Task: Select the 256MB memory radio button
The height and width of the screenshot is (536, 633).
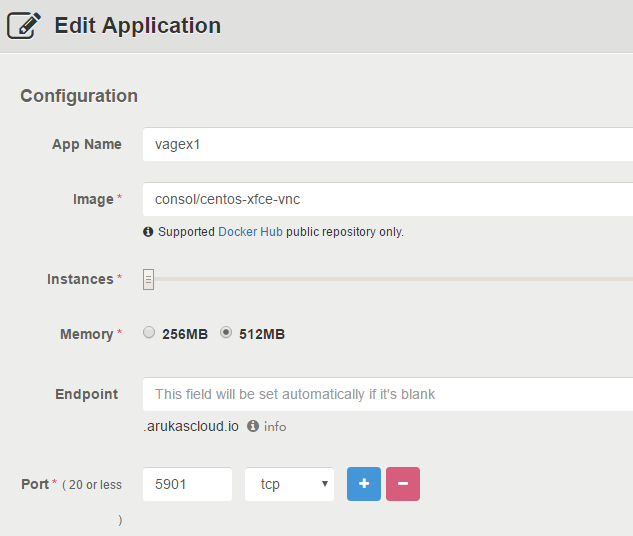Action: click(x=149, y=333)
